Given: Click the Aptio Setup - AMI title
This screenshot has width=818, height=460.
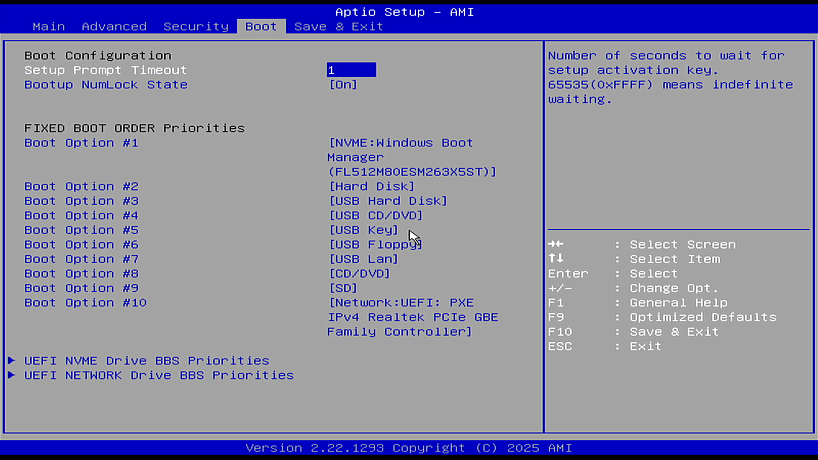Looking at the screenshot, I should coord(404,12).
